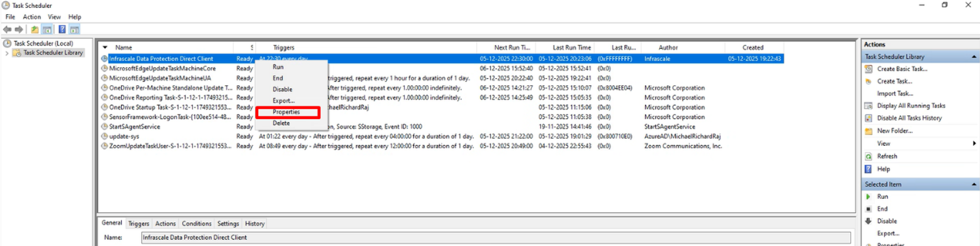Open the History tab

pos(254,224)
